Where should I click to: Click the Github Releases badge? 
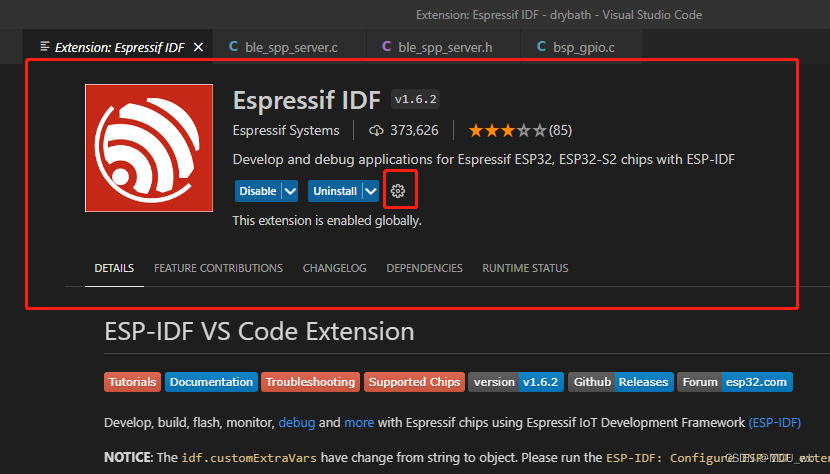[621, 382]
